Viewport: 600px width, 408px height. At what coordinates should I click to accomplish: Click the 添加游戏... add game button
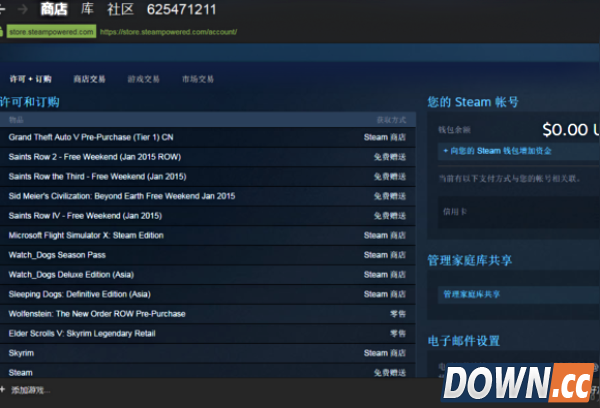30,390
